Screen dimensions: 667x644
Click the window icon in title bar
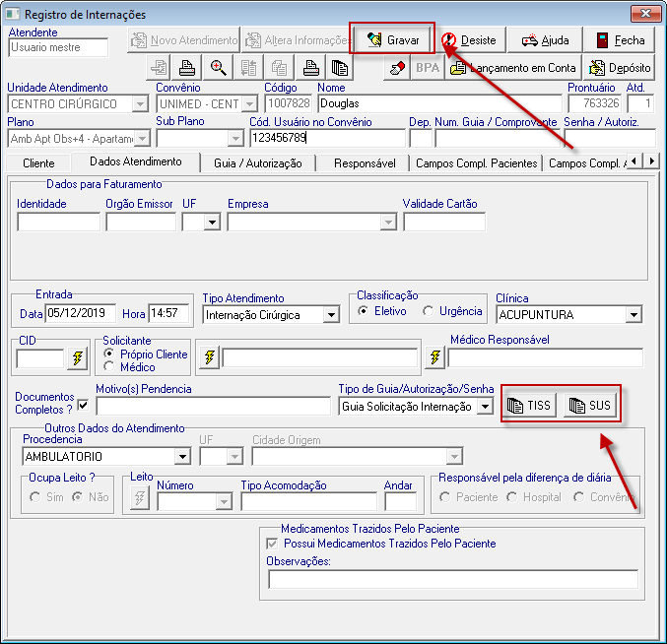pyautogui.click(x=13, y=14)
